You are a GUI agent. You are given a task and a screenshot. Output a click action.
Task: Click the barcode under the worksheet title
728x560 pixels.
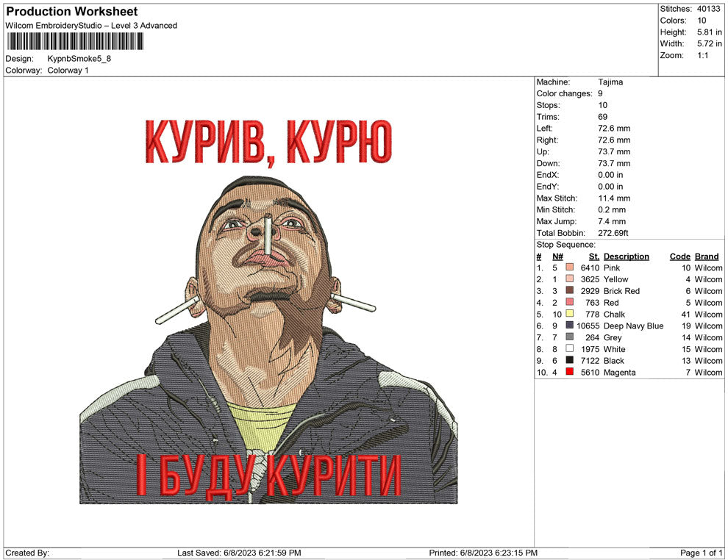74,40
